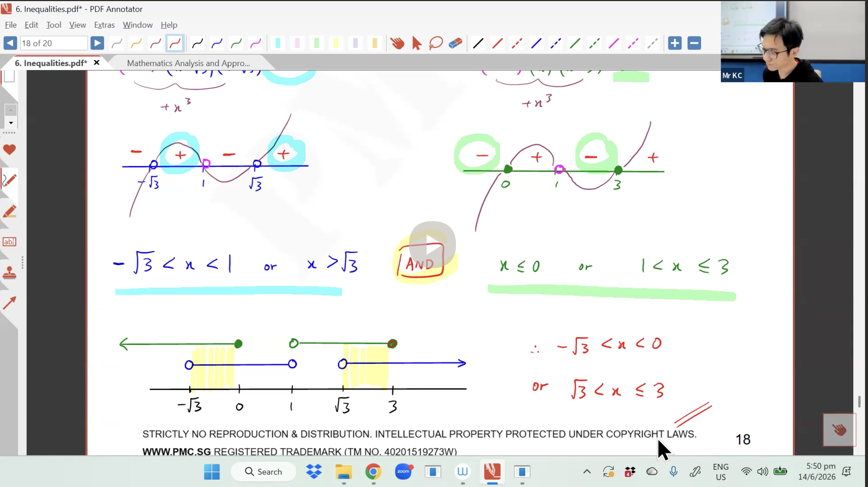Select the magenta dashed line tool
Viewport: 868px width, 487px height.
coord(633,43)
